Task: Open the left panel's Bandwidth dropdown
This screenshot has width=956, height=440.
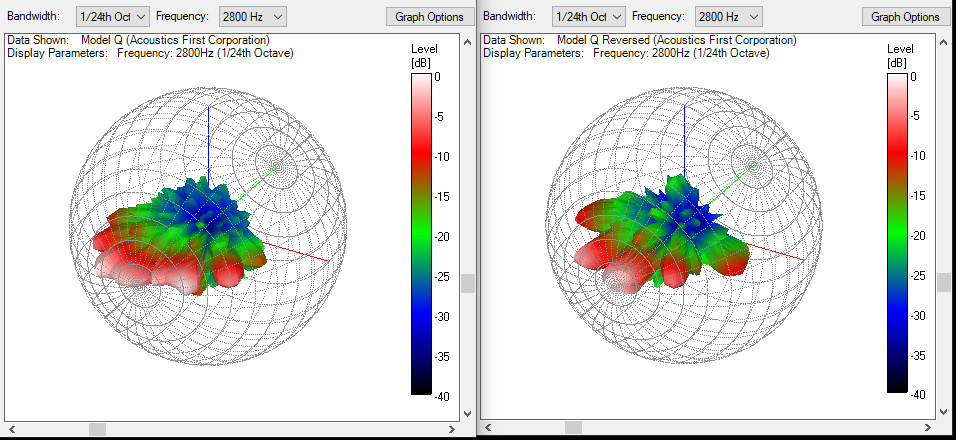Action: point(113,17)
